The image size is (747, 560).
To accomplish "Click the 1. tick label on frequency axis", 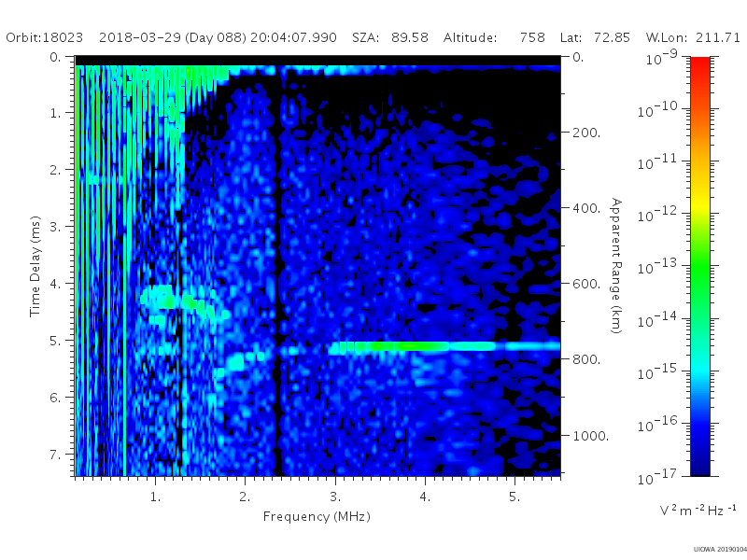I will coord(155,497).
